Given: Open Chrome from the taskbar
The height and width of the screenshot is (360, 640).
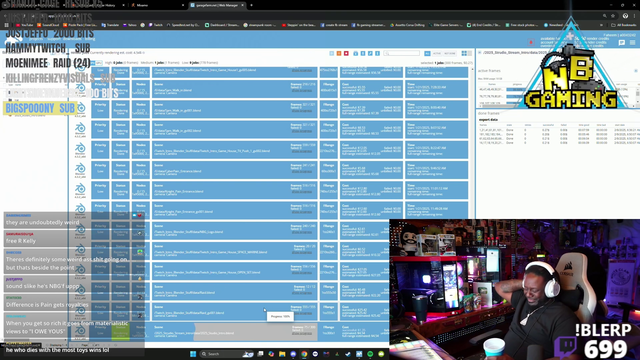Looking at the screenshot, I should (x=304, y=354).
